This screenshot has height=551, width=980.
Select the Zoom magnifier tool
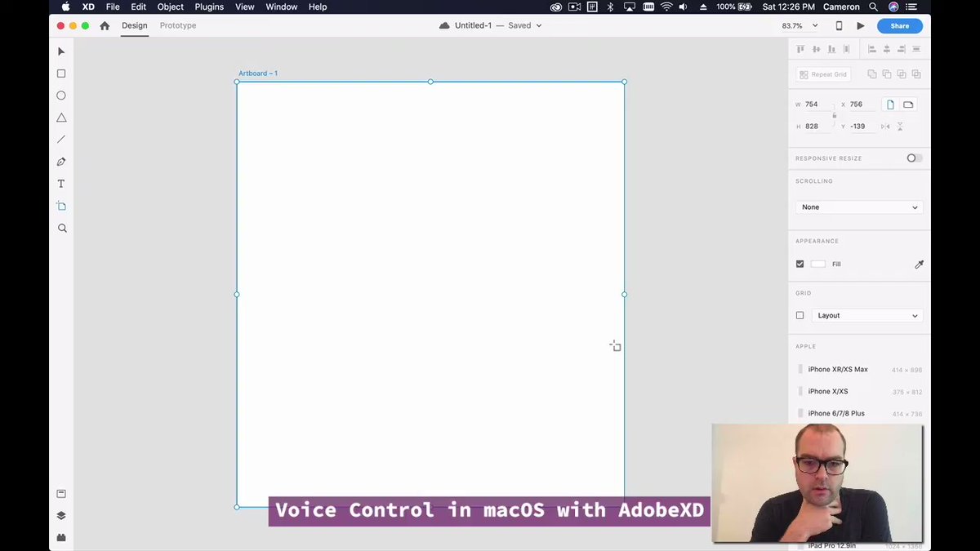(x=62, y=229)
